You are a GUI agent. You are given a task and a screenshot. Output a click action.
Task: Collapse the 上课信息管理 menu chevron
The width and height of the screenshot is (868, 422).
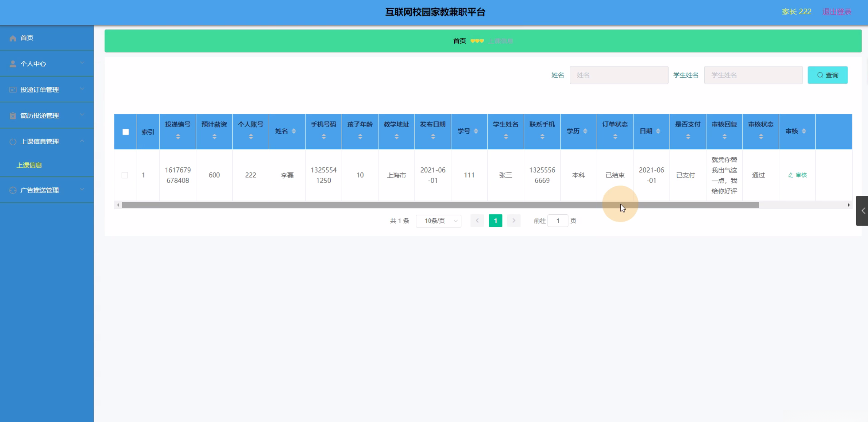click(x=82, y=141)
